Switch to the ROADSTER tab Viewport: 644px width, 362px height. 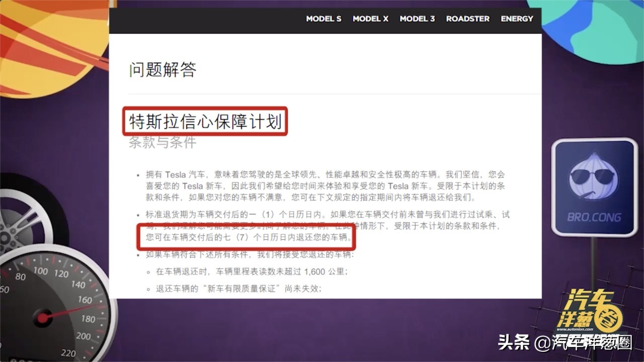[x=467, y=19]
